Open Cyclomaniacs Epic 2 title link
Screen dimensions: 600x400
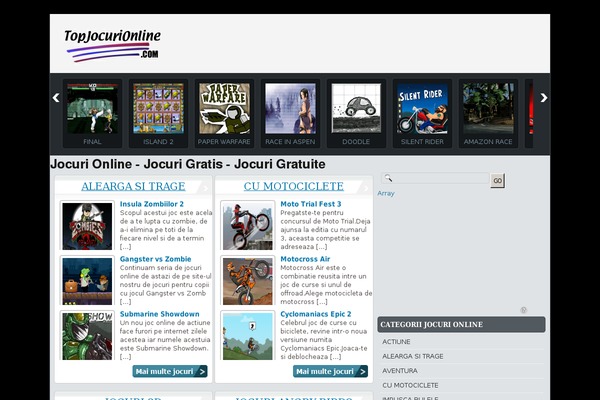coord(316,314)
